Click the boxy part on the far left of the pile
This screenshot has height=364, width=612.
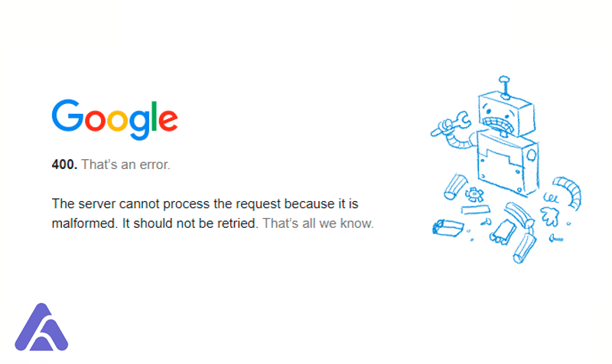[448, 227]
